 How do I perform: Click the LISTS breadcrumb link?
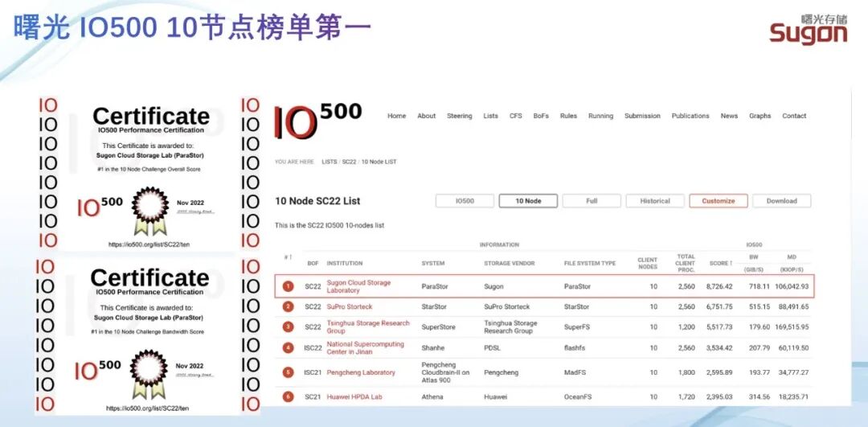click(x=329, y=162)
